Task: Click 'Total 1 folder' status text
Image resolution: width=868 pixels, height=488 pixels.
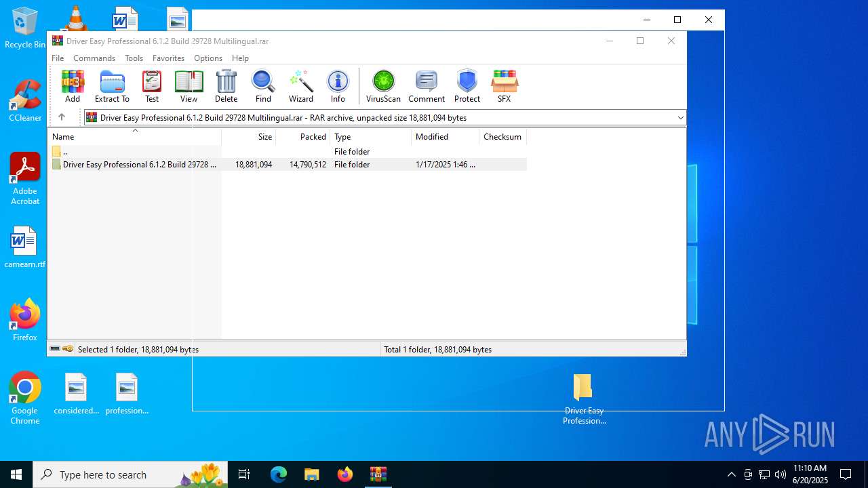Action: (x=438, y=350)
